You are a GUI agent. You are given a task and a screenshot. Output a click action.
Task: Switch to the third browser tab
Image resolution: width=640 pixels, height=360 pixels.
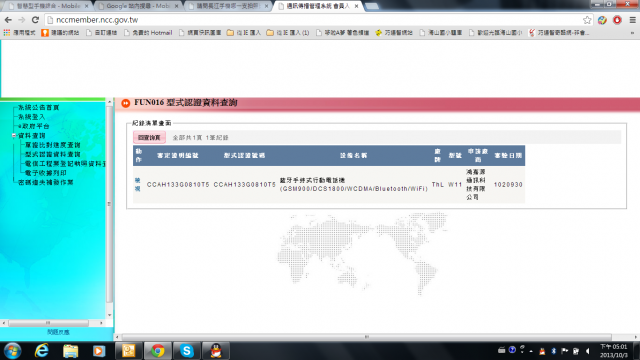tap(229, 6)
